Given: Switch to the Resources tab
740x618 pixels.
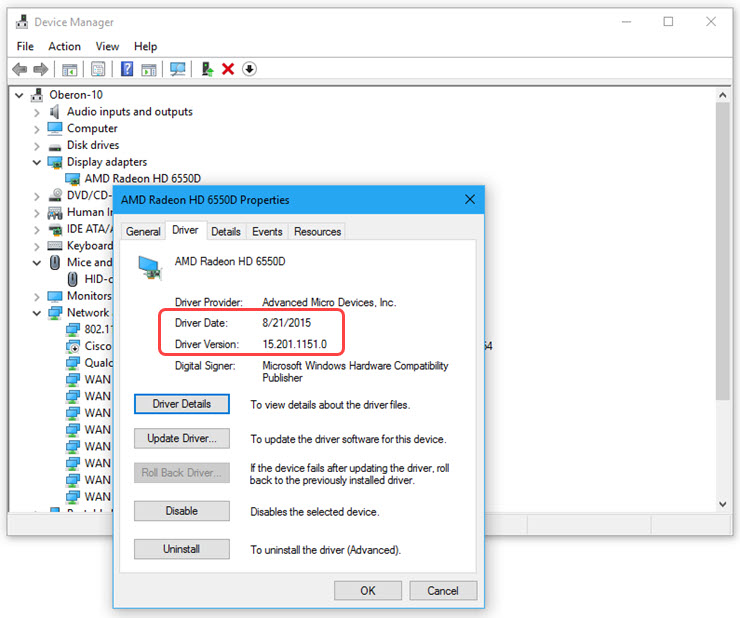Looking at the screenshot, I should click(318, 231).
